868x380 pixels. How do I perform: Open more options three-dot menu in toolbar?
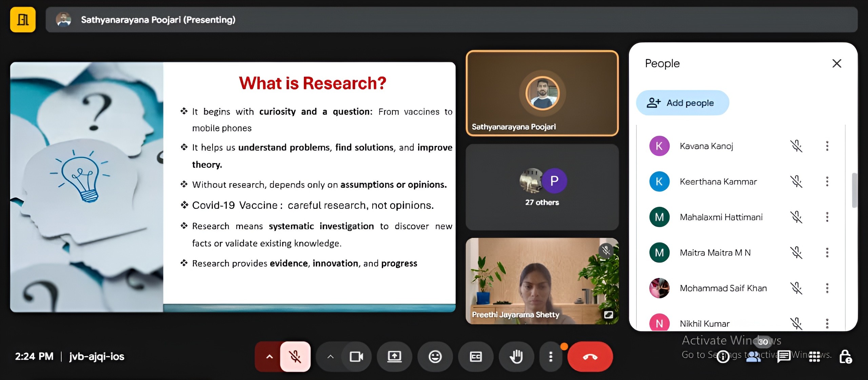click(x=551, y=357)
